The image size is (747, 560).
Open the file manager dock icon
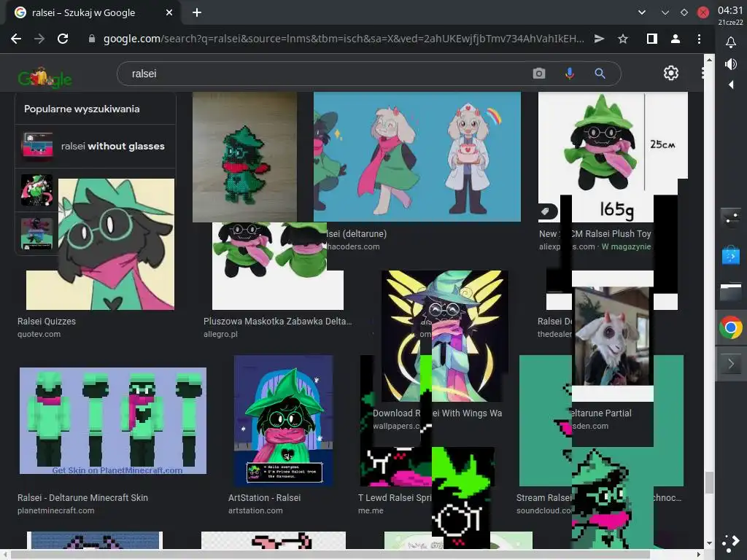pyautogui.click(x=731, y=292)
